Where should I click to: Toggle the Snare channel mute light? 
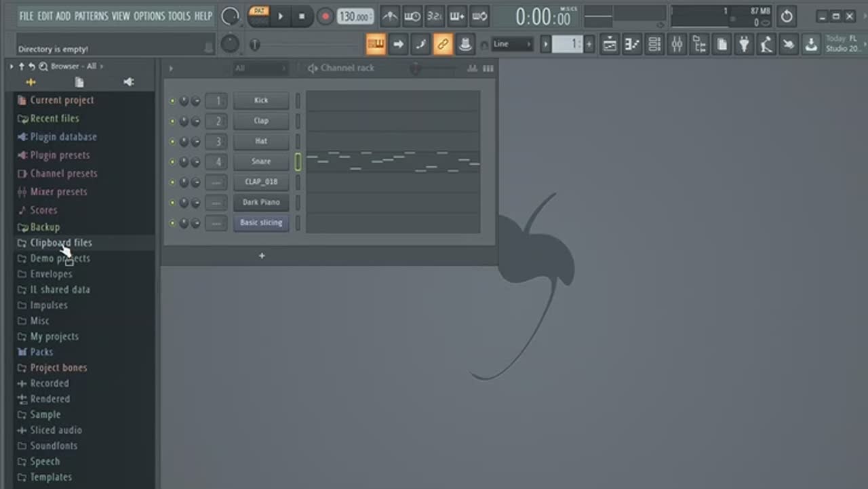click(x=172, y=162)
